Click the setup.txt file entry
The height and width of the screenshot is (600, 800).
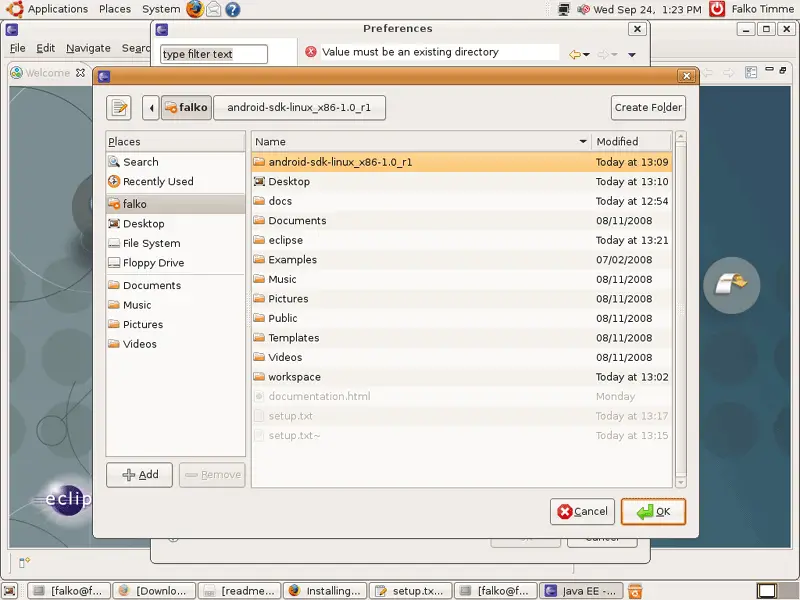(462, 416)
